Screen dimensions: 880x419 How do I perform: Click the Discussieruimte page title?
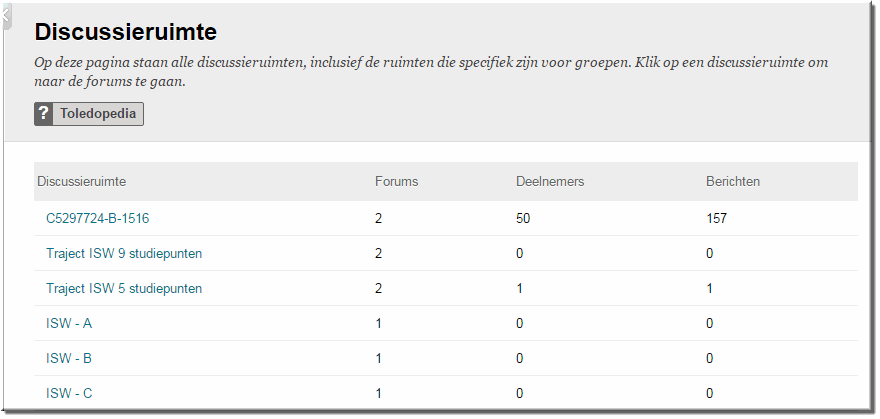pos(126,33)
